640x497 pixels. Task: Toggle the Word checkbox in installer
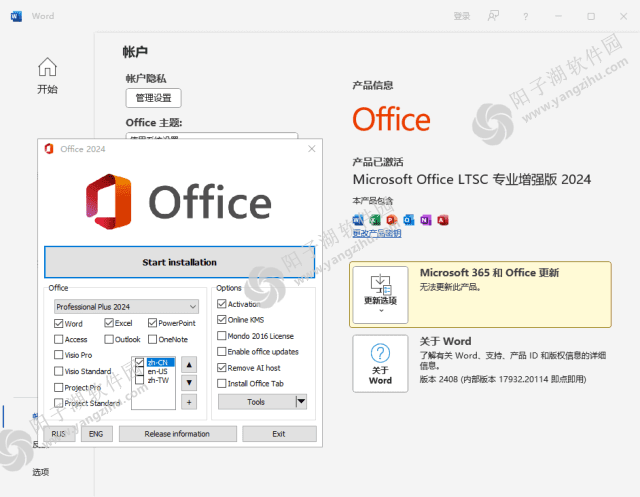[x=58, y=324]
